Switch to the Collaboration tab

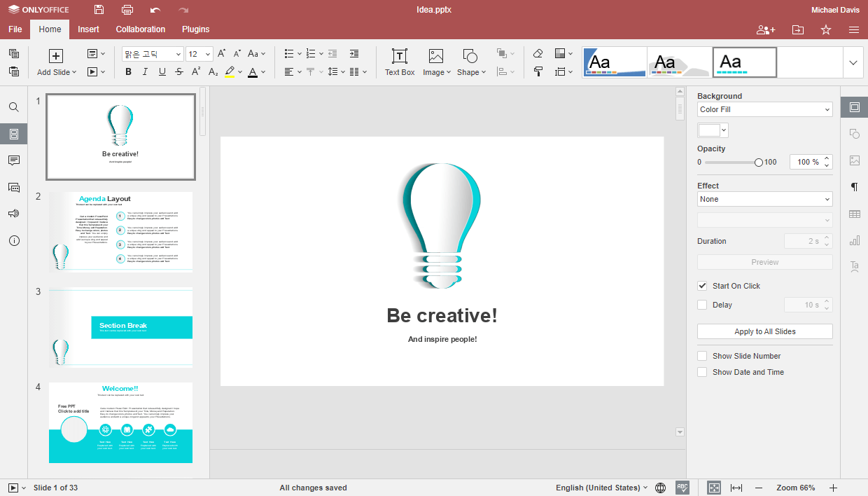point(141,29)
